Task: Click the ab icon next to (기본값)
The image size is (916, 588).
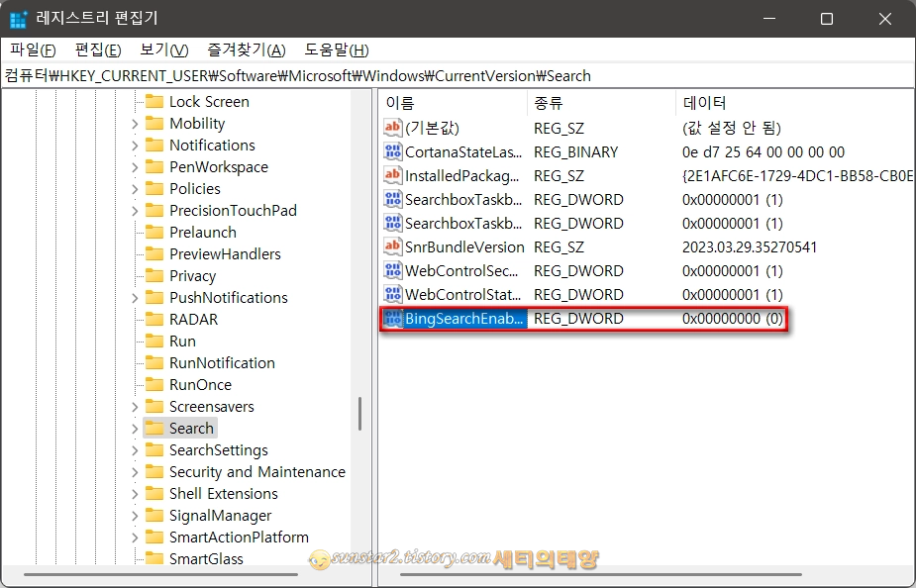Action: pyautogui.click(x=389, y=128)
